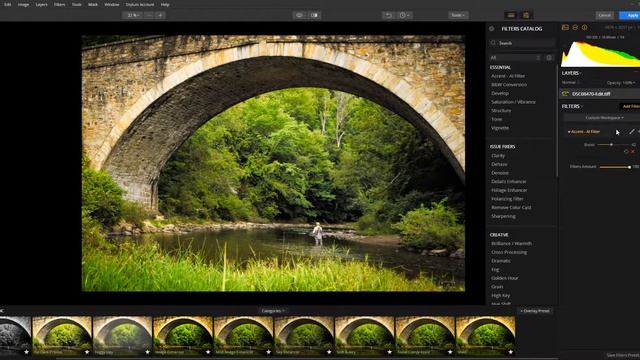640x360 pixels.
Task: Show the histogram panel icon
Action: pyautogui.click(x=565, y=27)
